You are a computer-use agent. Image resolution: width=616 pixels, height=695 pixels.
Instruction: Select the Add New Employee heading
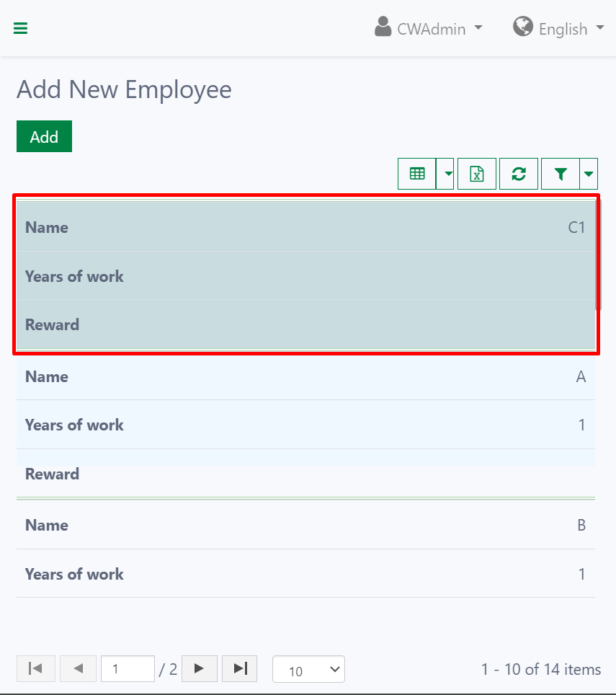point(123,89)
